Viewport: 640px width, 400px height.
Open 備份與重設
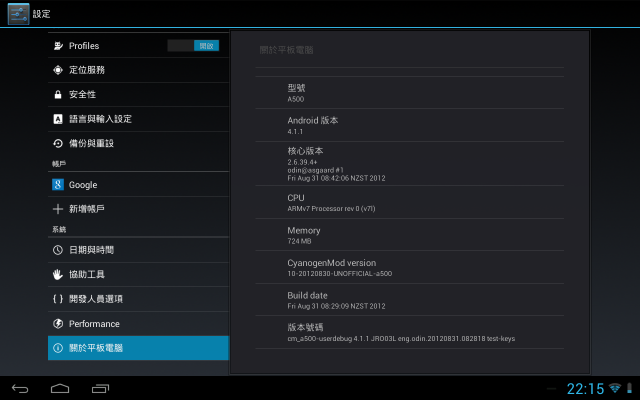pos(138,143)
